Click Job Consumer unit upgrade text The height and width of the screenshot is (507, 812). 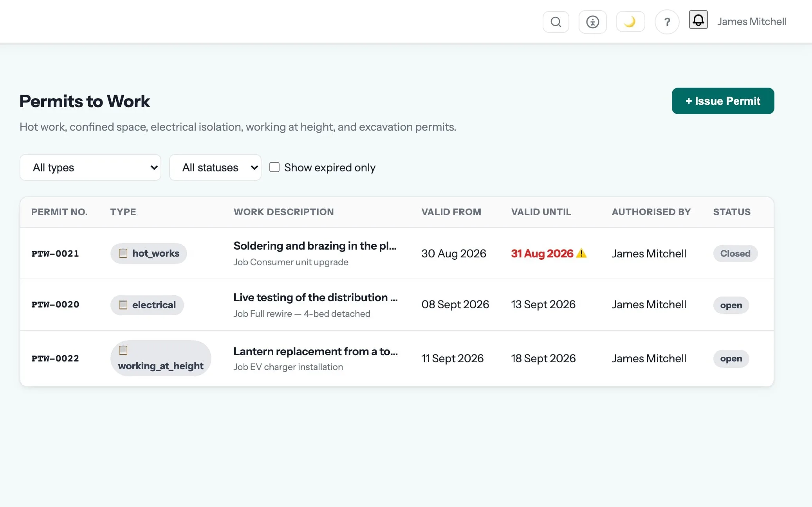click(291, 262)
